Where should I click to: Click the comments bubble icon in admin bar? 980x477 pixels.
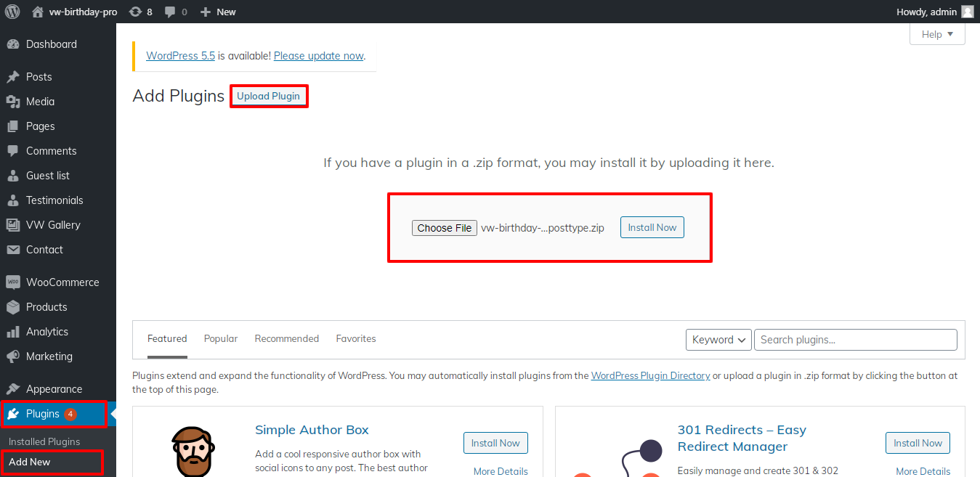coord(170,12)
